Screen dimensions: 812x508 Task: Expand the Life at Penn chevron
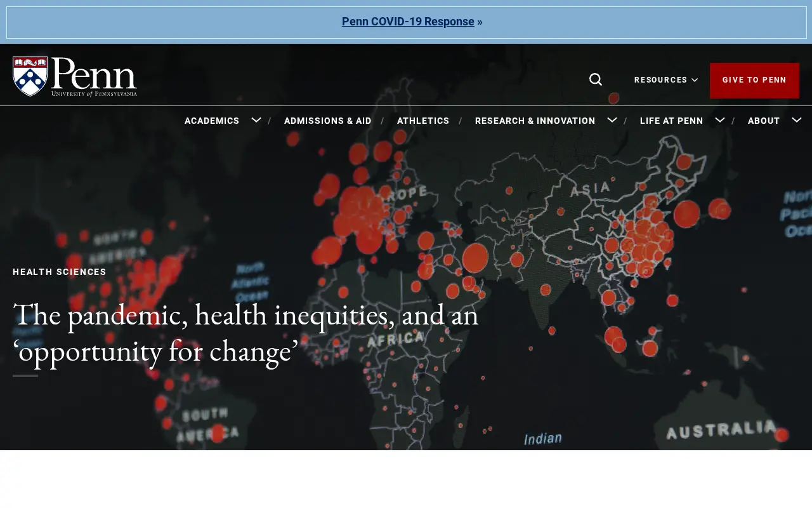tap(720, 120)
